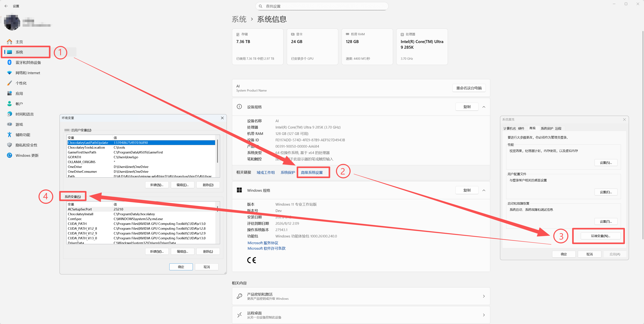Viewport: 644px width, 324px height.
Task: Click the 设备规格 info icon
Action: (x=239, y=107)
